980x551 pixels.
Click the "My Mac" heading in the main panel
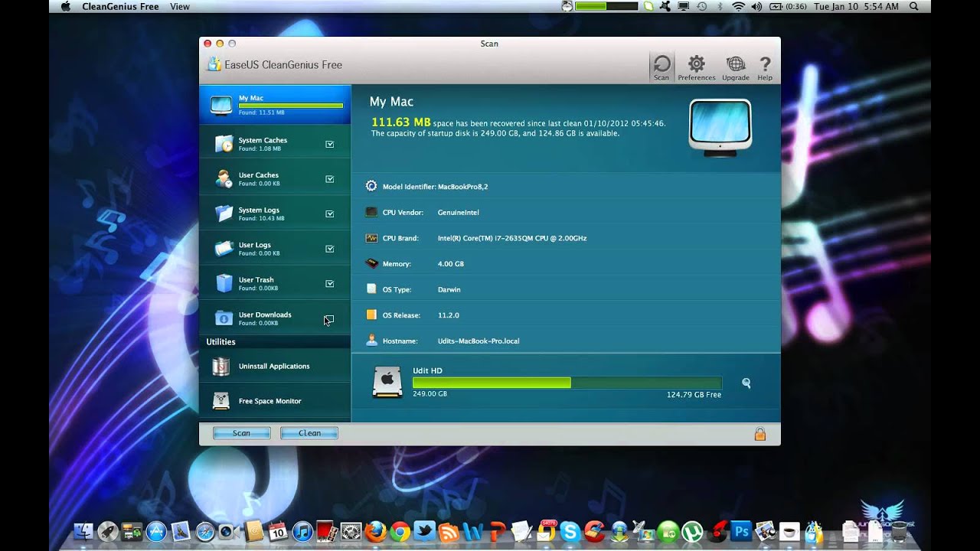click(391, 102)
